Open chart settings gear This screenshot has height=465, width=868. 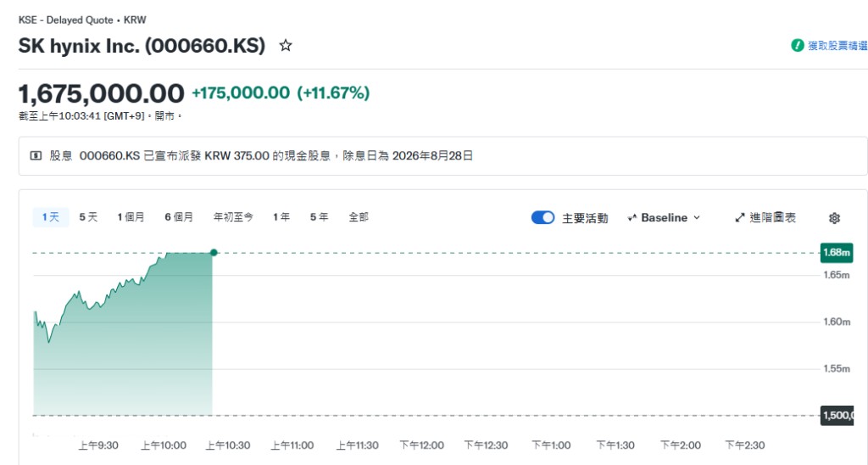[x=834, y=218]
